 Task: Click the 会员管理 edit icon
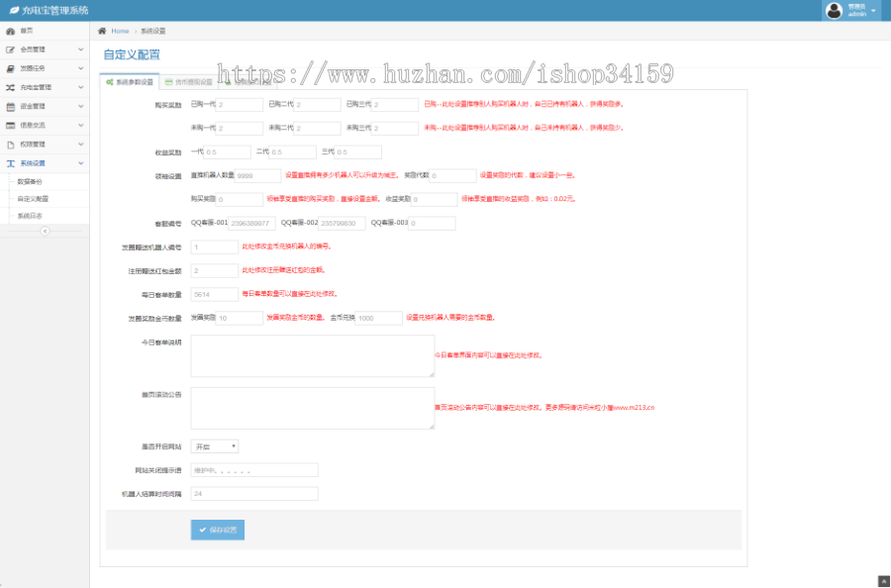pos(10,49)
